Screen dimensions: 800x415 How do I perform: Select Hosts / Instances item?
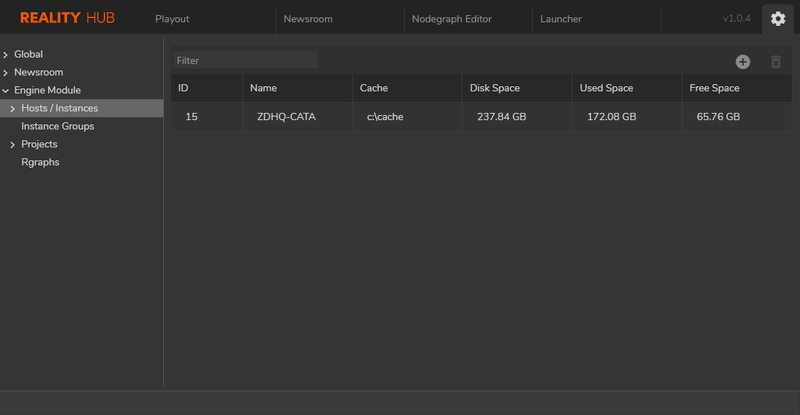tap(82, 108)
